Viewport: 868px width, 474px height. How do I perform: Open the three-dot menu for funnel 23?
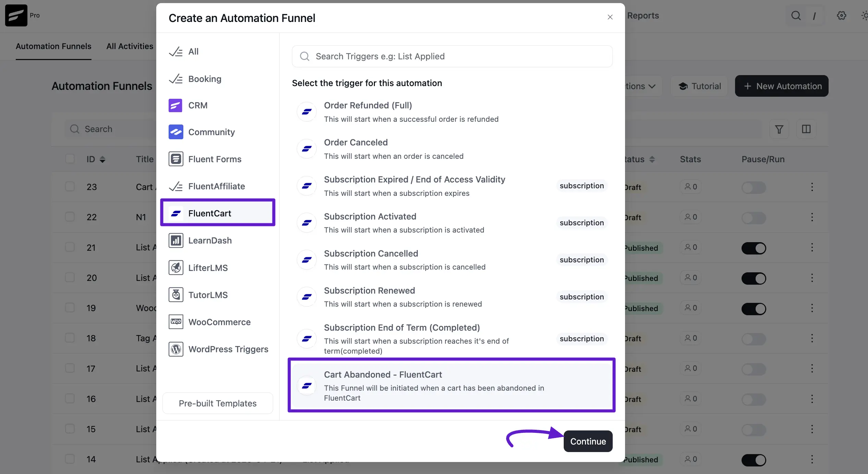tap(812, 187)
